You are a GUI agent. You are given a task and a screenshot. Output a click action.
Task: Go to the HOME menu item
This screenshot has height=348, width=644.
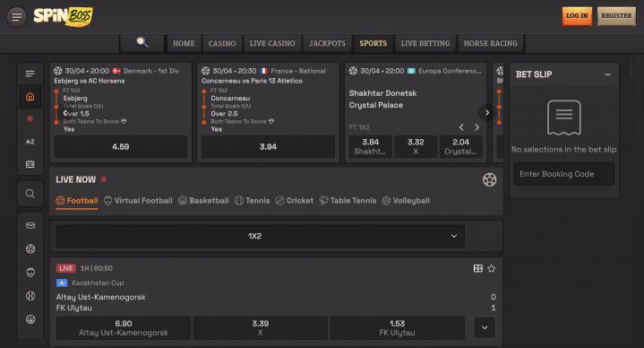tap(184, 43)
